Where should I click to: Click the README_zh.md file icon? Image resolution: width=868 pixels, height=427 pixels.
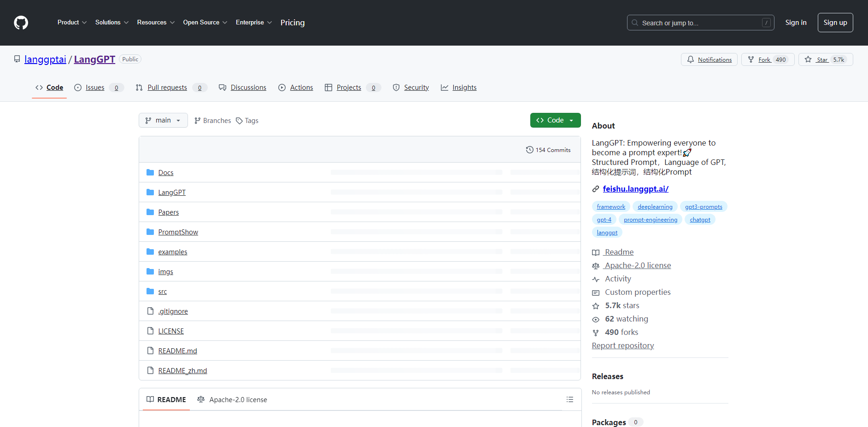click(150, 370)
